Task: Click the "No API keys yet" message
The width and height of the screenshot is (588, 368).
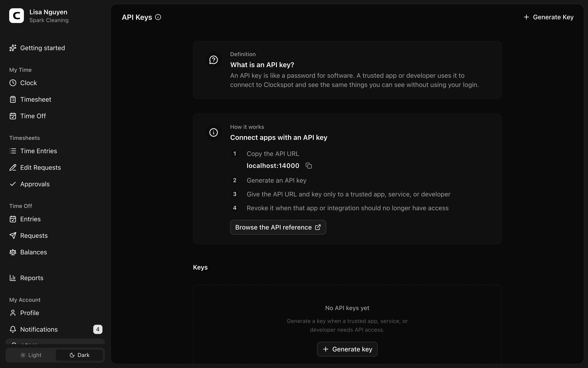Action: click(347, 308)
